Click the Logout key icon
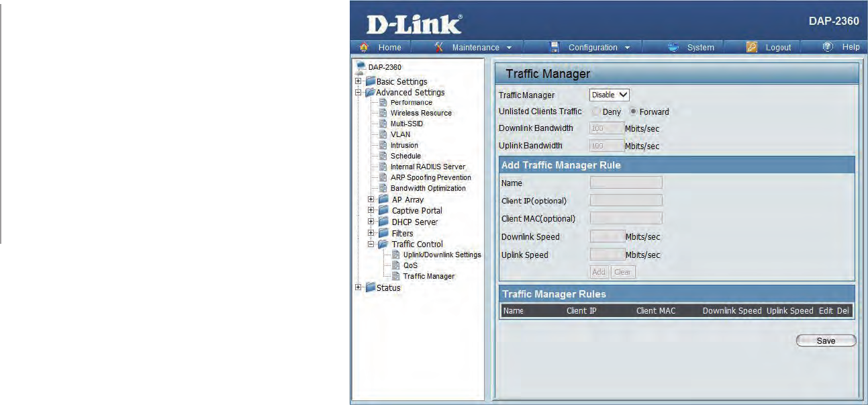The width and height of the screenshot is (868, 405). (x=752, y=47)
